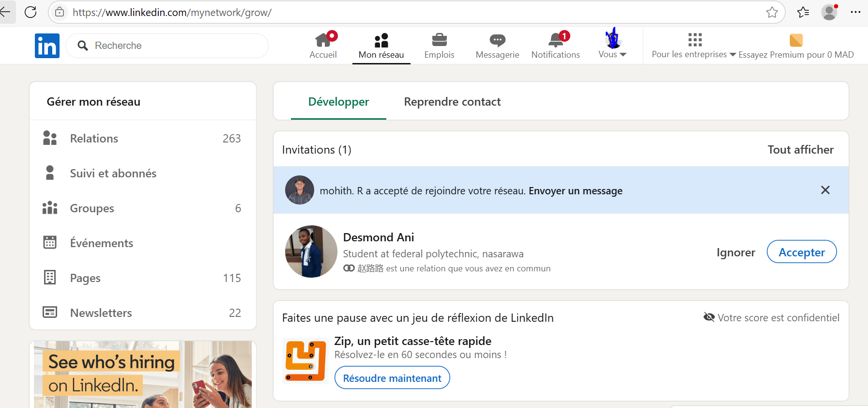The image size is (868, 408).
Task: Click the LinkedIn logo icon
Action: point(47,46)
